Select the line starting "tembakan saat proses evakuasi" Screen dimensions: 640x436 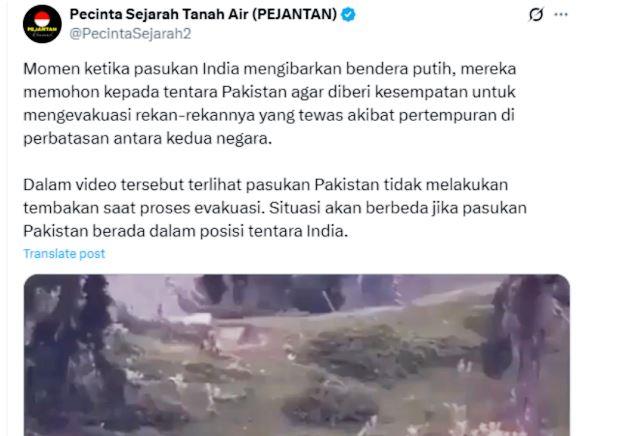(x=275, y=208)
